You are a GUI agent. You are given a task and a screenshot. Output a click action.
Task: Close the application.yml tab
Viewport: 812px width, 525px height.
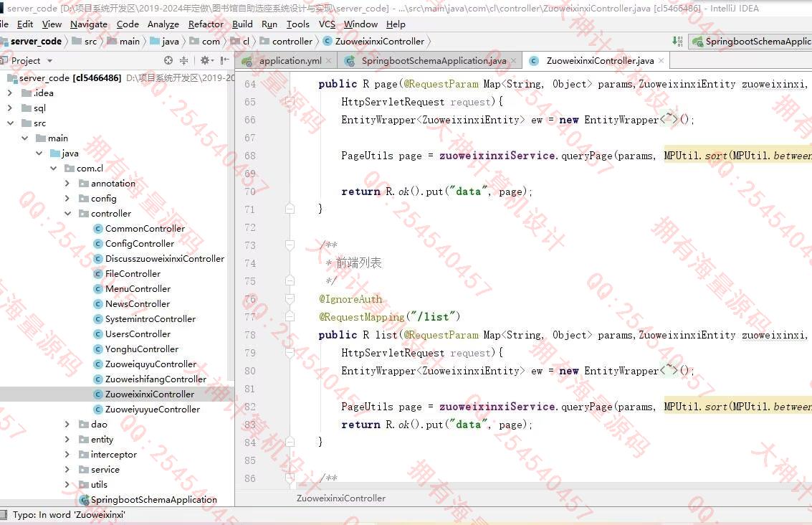coord(328,61)
